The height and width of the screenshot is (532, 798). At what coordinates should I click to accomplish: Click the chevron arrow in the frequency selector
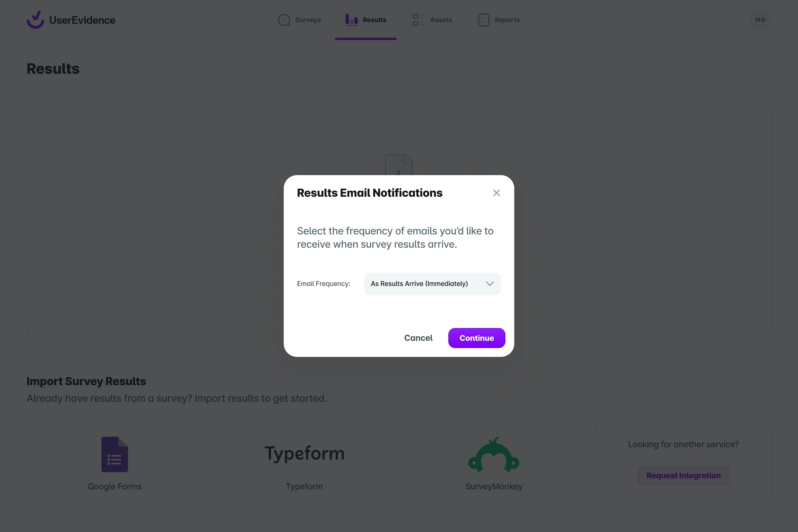point(490,284)
